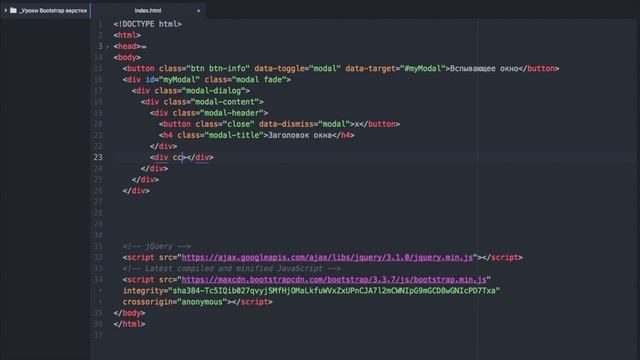Image resolution: width=640 pixels, height=360 pixels.
Task: Click the opening body tag on line 14
Action: [x=127, y=58]
